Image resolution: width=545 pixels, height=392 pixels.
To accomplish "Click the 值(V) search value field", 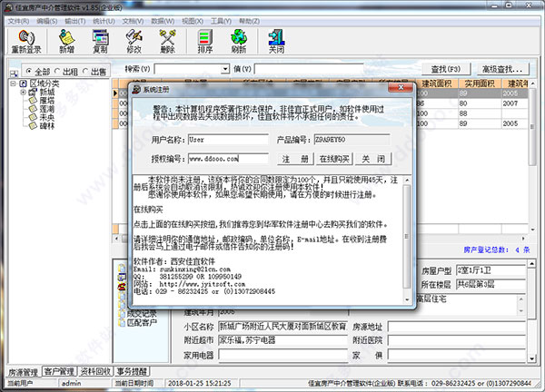I will [309, 69].
